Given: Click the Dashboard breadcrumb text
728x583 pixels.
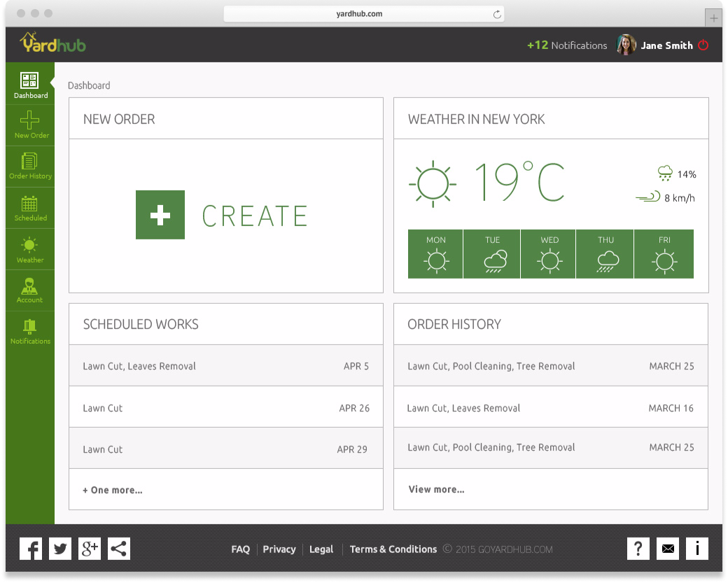Looking at the screenshot, I should pyautogui.click(x=89, y=85).
